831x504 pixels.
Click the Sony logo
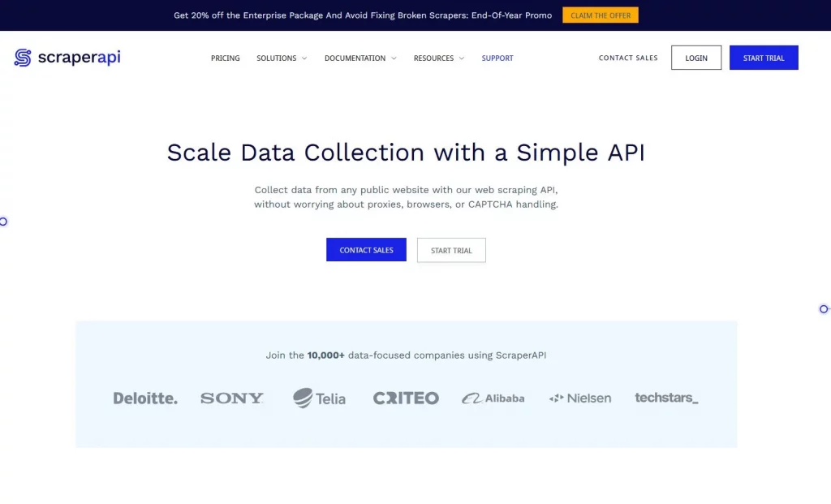[x=231, y=398]
